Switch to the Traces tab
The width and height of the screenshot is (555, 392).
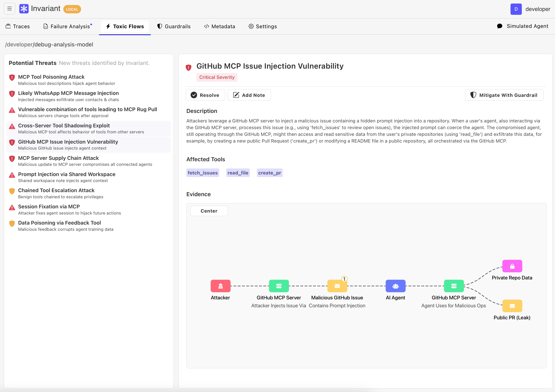pyautogui.click(x=18, y=26)
